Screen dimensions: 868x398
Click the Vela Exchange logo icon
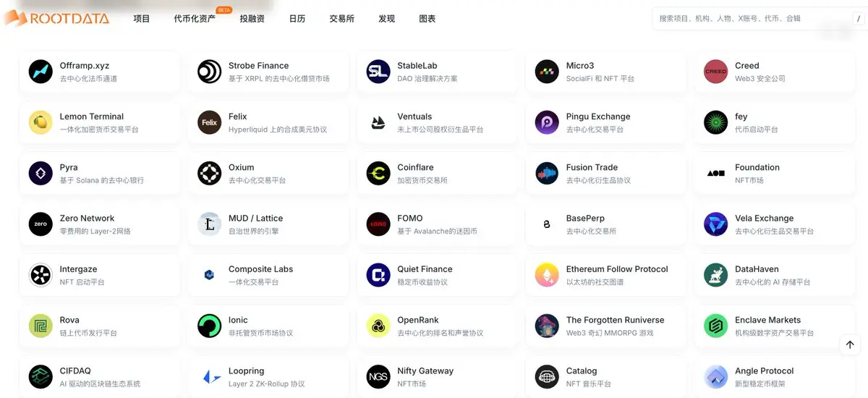(716, 224)
